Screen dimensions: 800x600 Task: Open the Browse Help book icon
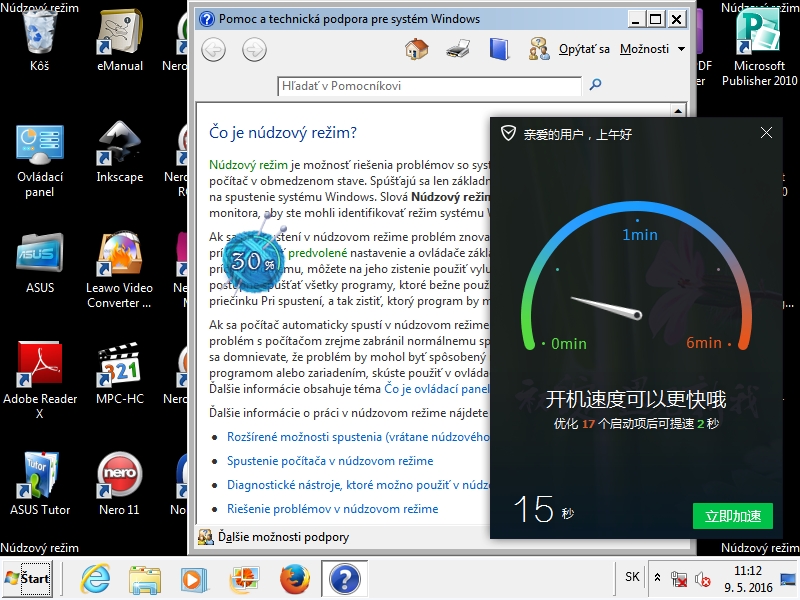click(499, 49)
